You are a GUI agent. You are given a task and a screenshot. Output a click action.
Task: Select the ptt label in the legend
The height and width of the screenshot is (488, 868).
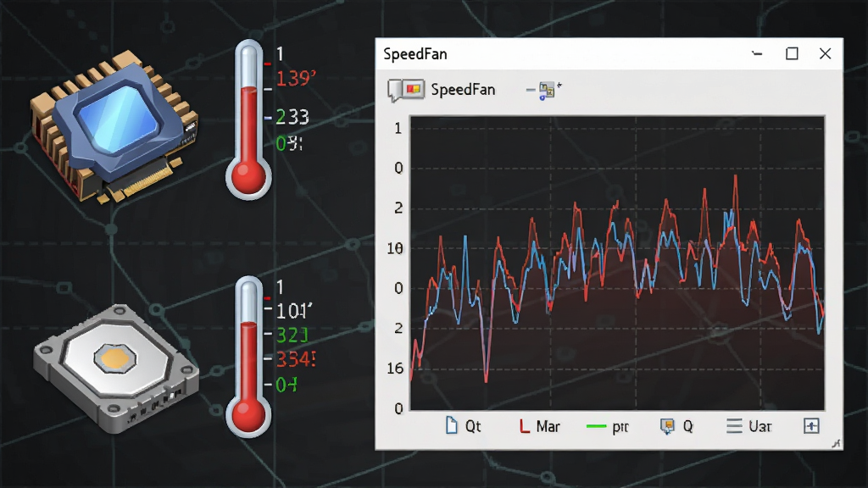click(x=620, y=427)
